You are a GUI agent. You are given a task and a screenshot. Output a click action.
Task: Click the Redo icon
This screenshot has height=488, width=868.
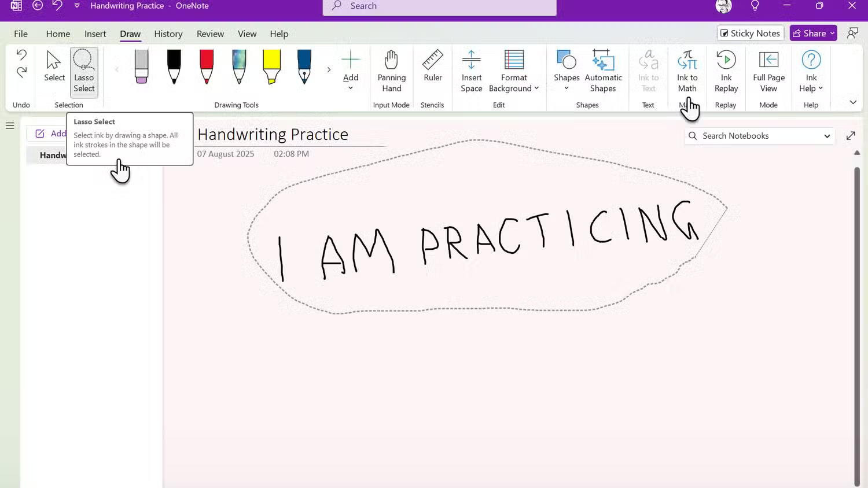click(x=21, y=73)
